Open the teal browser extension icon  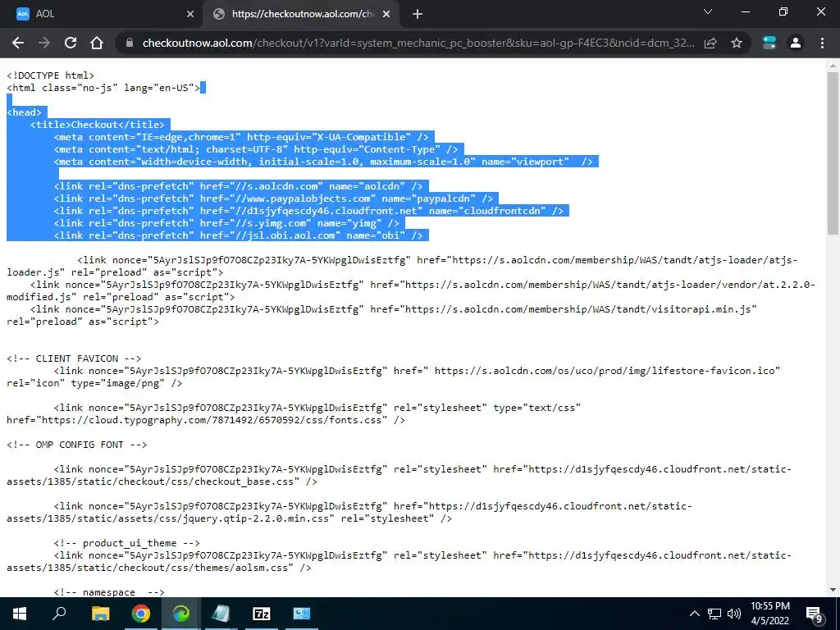pyautogui.click(x=769, y=43)
